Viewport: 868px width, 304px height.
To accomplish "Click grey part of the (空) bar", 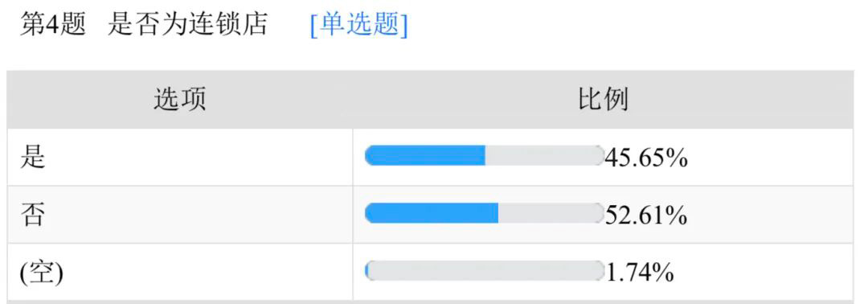I will 486,270.
